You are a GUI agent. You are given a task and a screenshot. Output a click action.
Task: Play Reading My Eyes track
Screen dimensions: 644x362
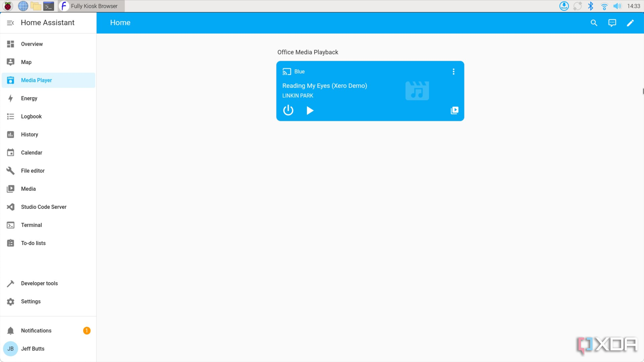pyautogui.click(x=310, y=110)
